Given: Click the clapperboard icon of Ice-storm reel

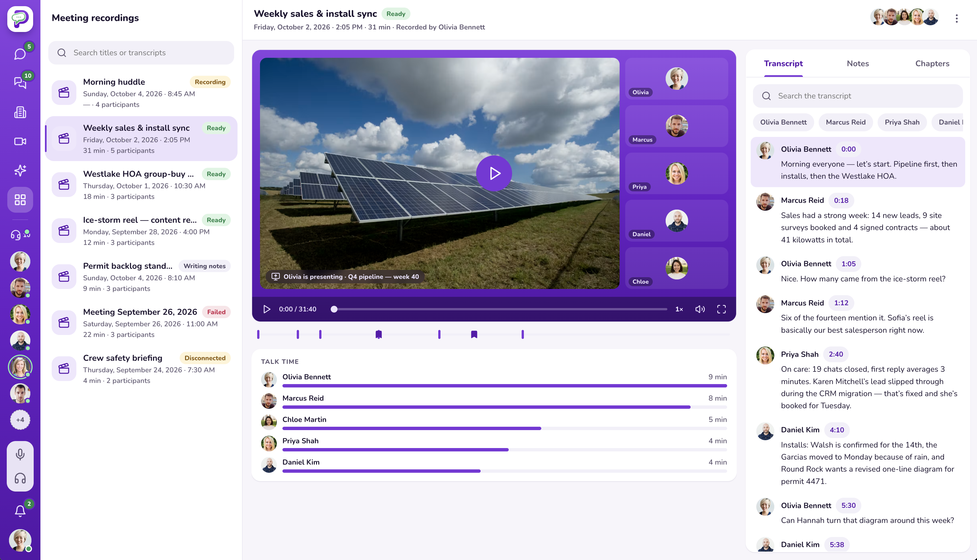Looking at the screenshot, I should coord(64,230).
